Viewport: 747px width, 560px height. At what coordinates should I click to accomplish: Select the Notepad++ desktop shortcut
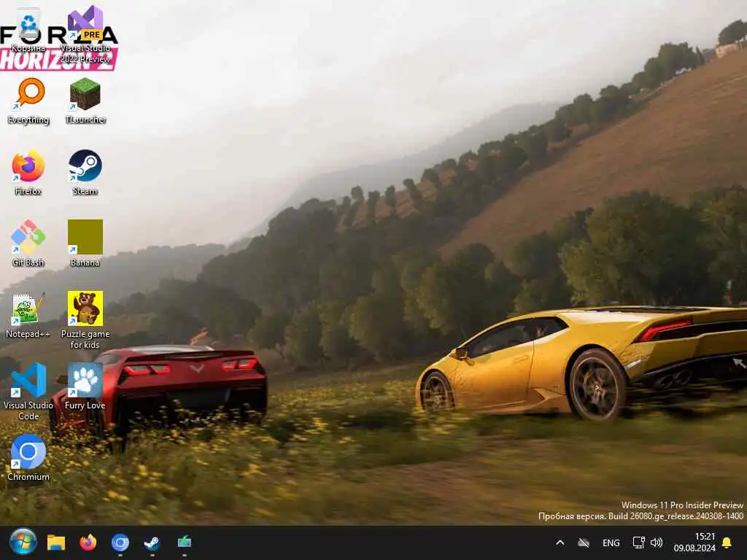(x=28, y=315)
